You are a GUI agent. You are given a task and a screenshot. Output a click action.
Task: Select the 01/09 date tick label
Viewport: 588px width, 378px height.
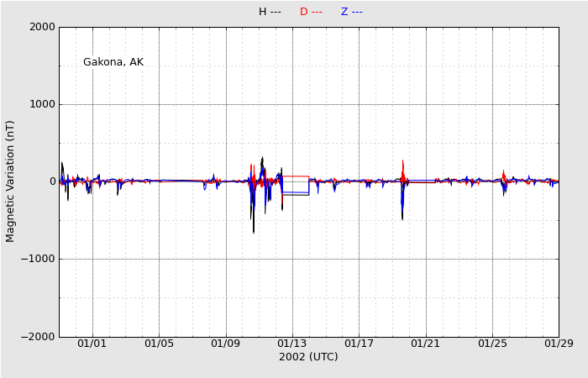click(225, 343)
